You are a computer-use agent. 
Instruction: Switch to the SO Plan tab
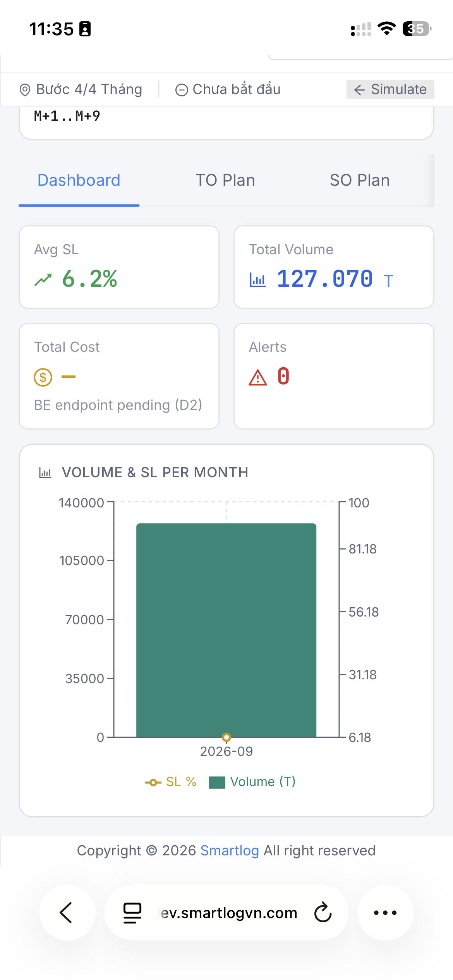click(x=360, y=180)
